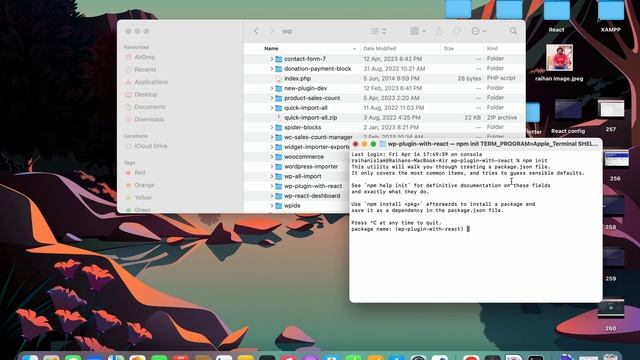Click the woocommerce folder icon
The width and height of the screenshot is (640, 360).
coord(279,157)
